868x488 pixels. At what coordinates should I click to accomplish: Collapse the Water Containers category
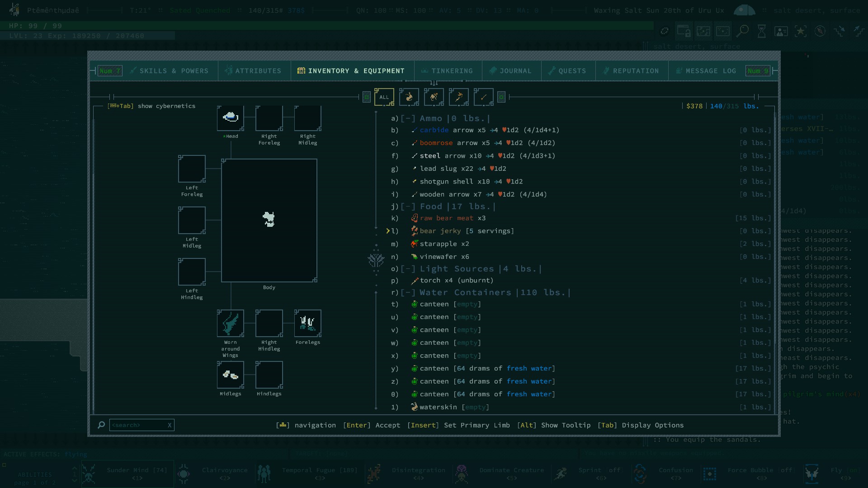pos(408,293)
